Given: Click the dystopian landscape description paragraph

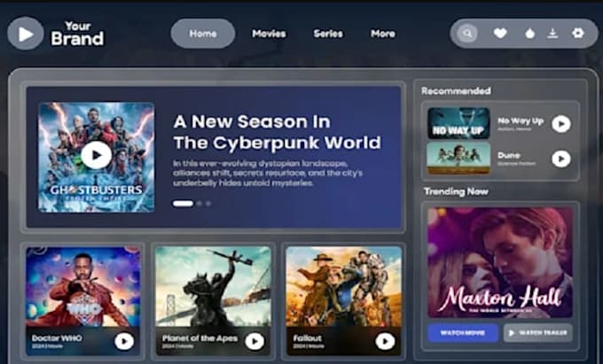Looking at the screenshot, I should (x=268, y=174).
